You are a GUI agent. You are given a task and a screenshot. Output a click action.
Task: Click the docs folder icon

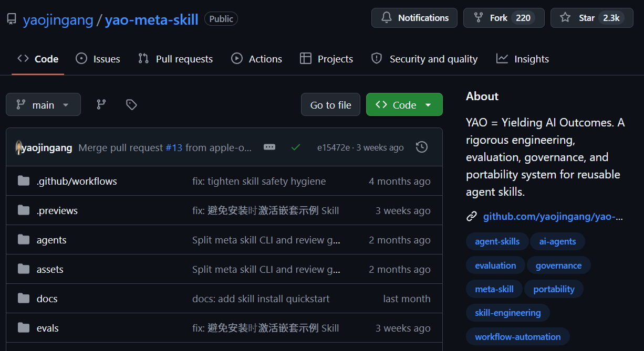[24, 299]
